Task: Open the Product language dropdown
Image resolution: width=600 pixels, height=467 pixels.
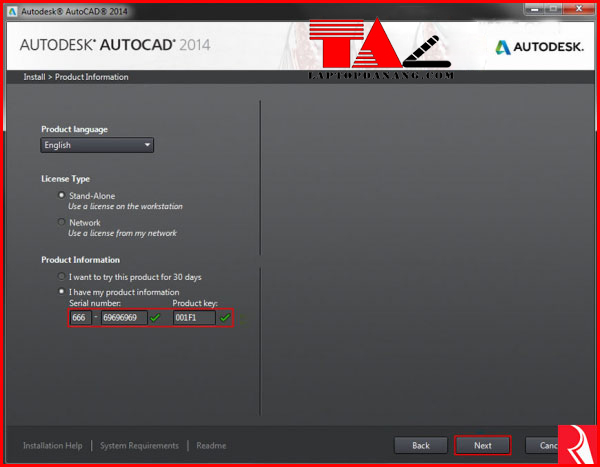Action: pyautogui.click(x=97, y=145)
